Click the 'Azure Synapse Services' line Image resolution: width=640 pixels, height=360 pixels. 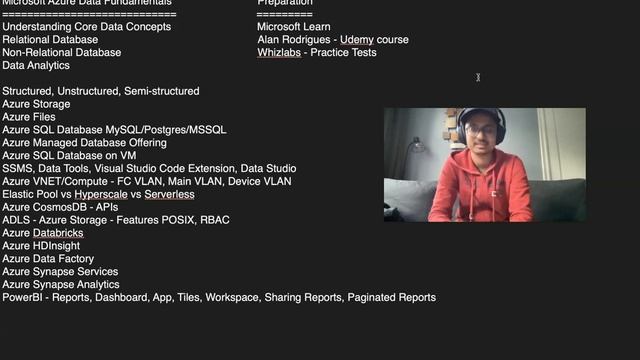[60, 272]
